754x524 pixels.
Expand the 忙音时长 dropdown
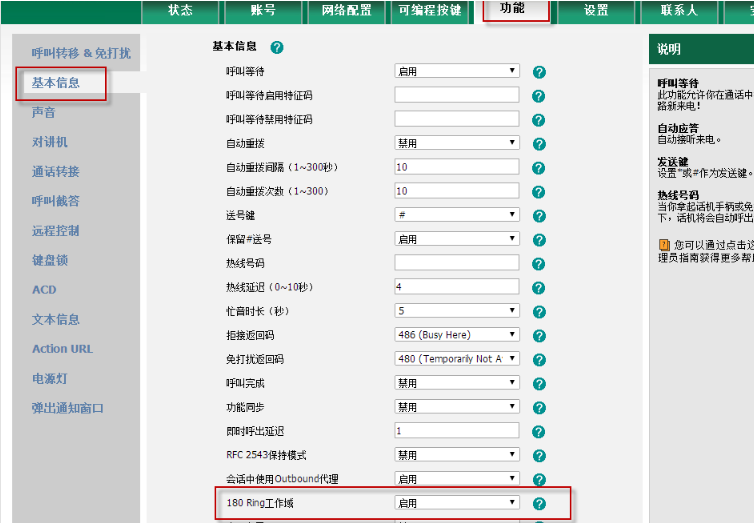[457, 311]
